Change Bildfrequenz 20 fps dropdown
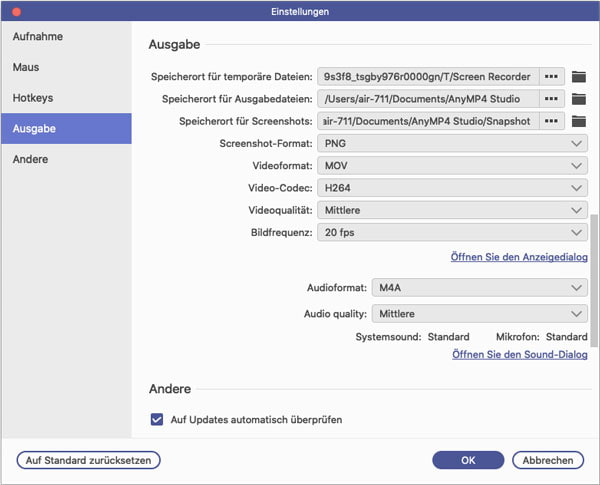 [451, 232]
